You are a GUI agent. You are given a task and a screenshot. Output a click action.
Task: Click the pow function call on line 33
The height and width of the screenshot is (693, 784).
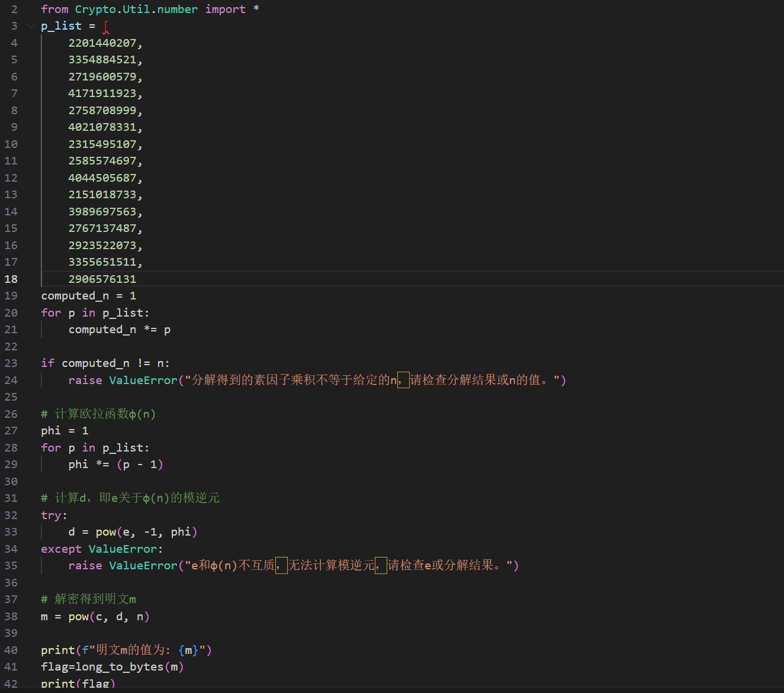[106, 532]
